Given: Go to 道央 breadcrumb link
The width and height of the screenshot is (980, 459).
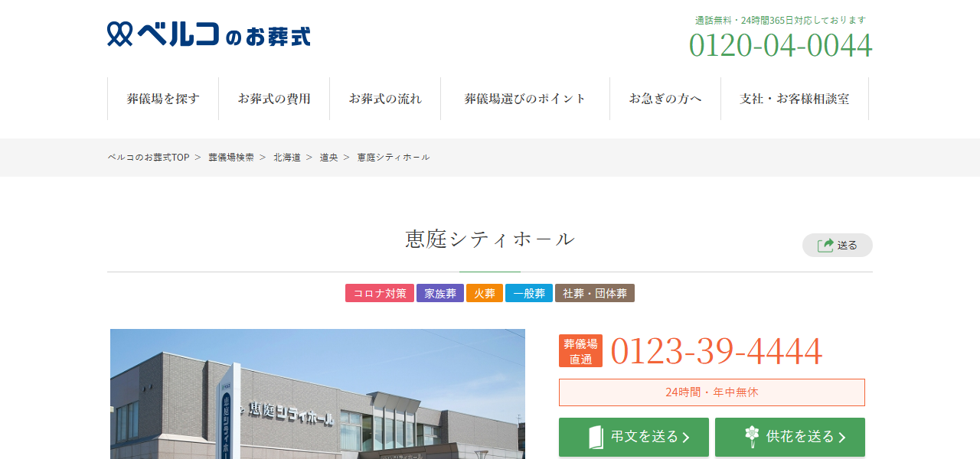Looking at the screenshot, I should (x=329, y=157).
